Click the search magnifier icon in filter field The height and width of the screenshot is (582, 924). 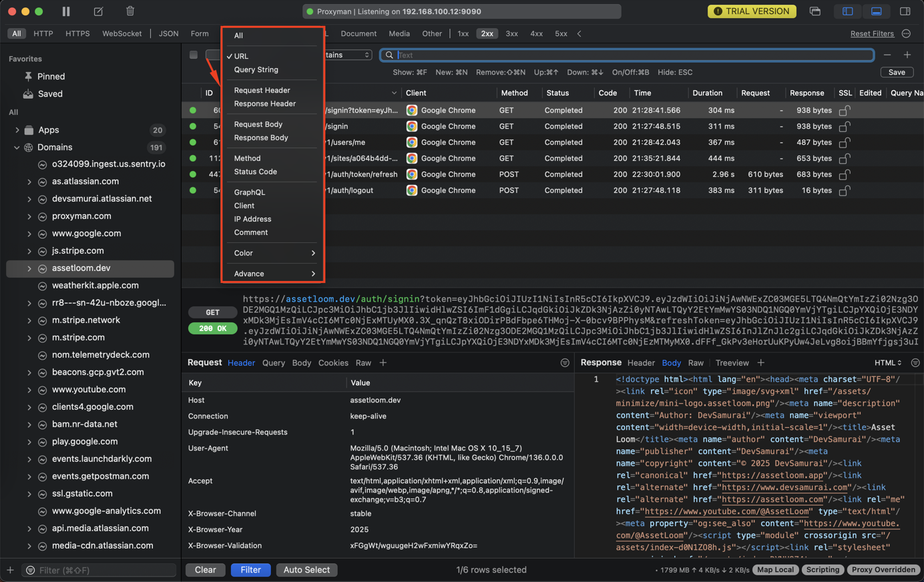click(x=389, y=55)
